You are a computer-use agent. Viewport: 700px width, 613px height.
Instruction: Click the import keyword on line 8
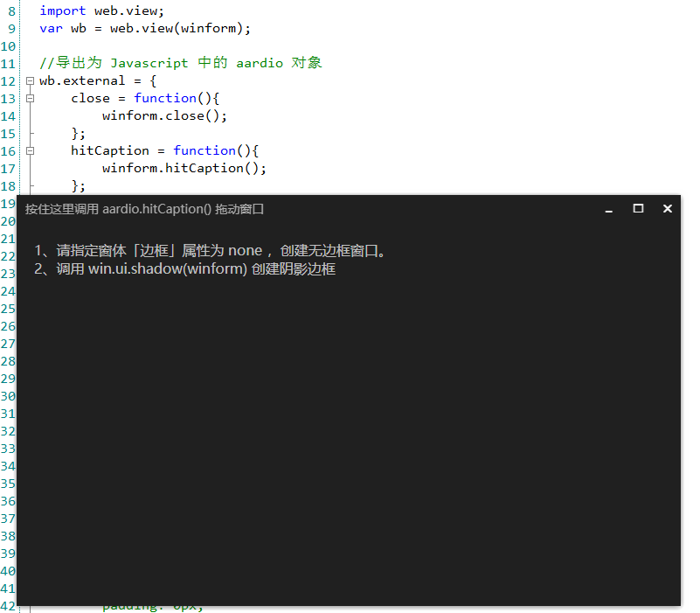pos(61,10)
